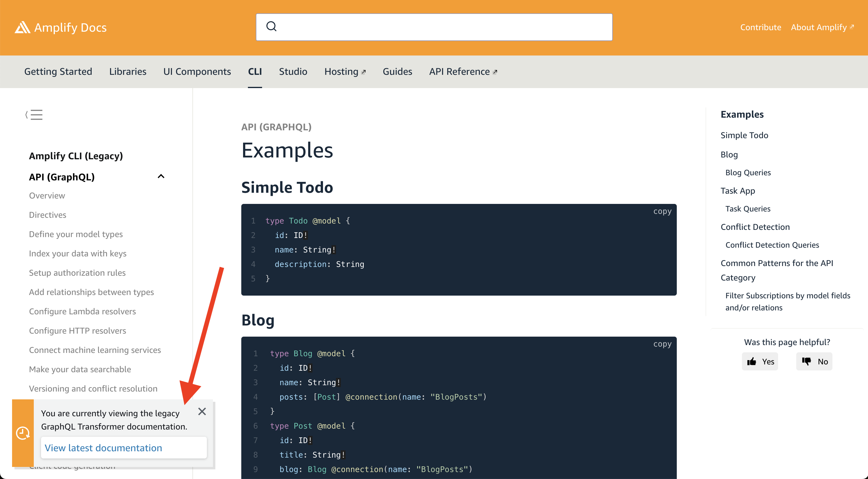The height and width of the screenshot is (479, 868).
Task: Click inside the search input field
Action: point(434,27)
